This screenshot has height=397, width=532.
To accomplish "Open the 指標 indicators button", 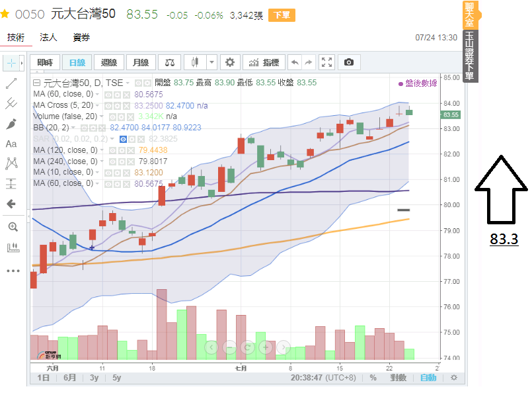I will pyautogui.click(x=264, y=62).
